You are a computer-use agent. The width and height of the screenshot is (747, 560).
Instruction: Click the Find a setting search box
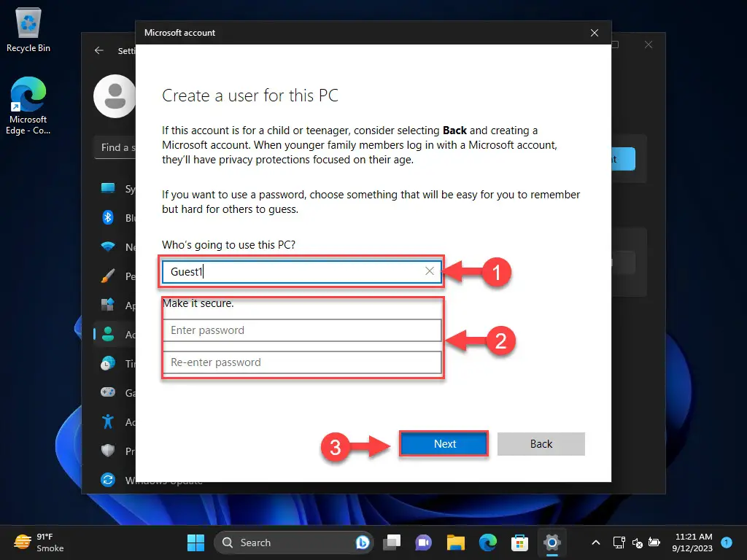tap(115, 147)
